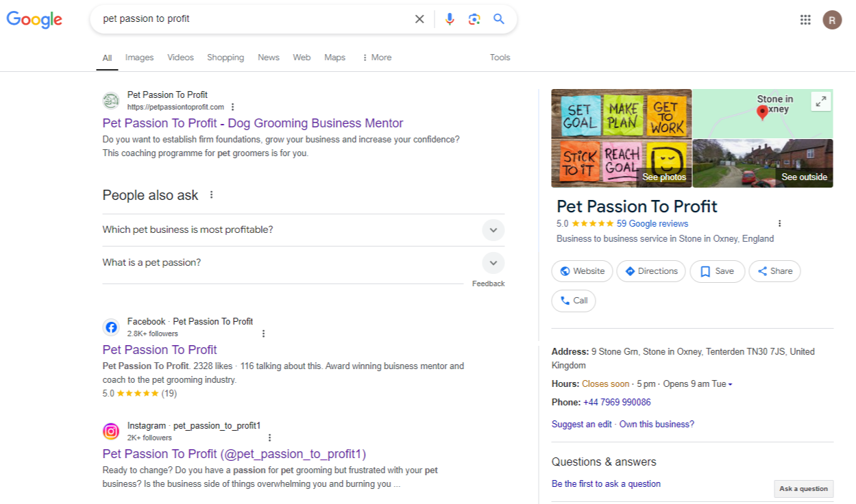The height and width of the screenshot is (504, 856).
Task: Click the Share button
Action: [x=774, y=271]
